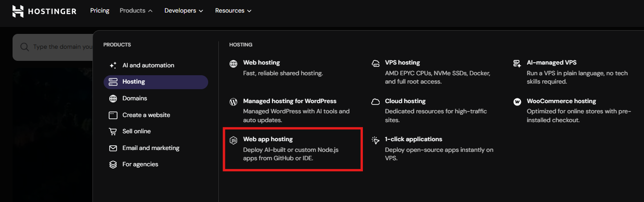Click the AI-managed VPS server icon
The height and width of the screenshot is (202, 644).
point(517,63)
